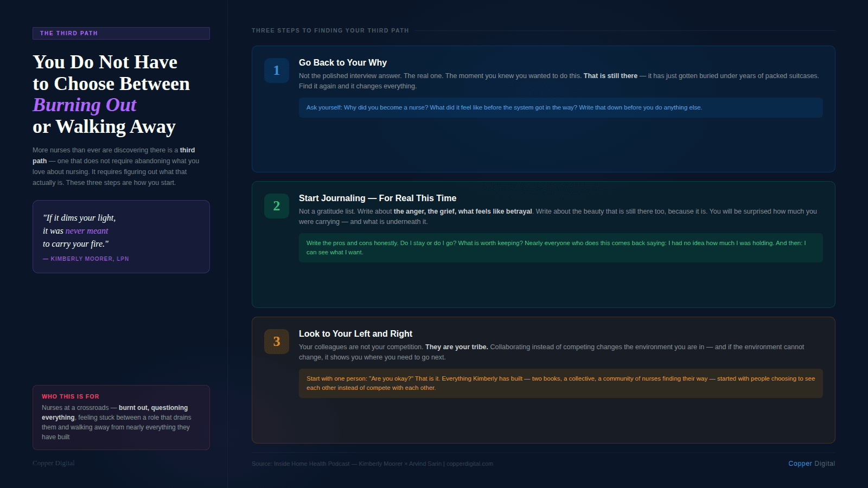
Task: Click the 'Source: Inside Home Health Podcast' footer line
Action: [x=372, y=464]
